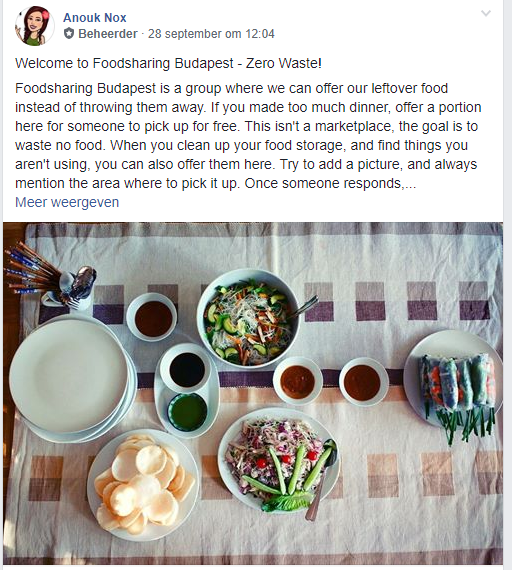The width and height of the screenshot is (512, 570).
Task: Click the Beheerder admin label
Action: point(108,34)
